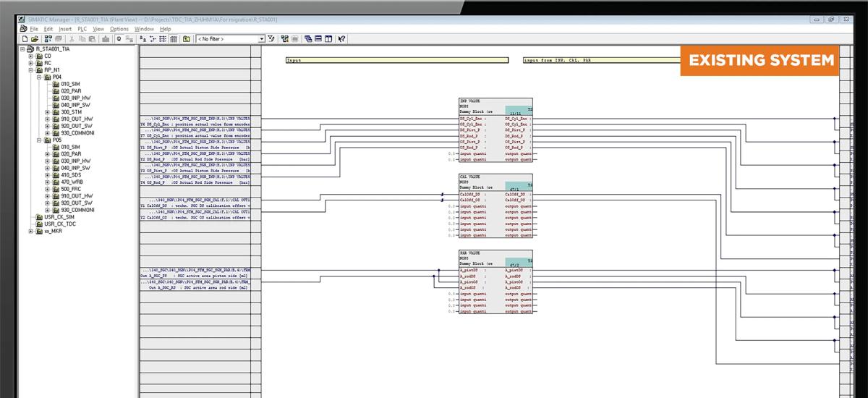Switch to List view toolbar icon
The width and height of the screenshot is (868, 398).
coord(163,38)
